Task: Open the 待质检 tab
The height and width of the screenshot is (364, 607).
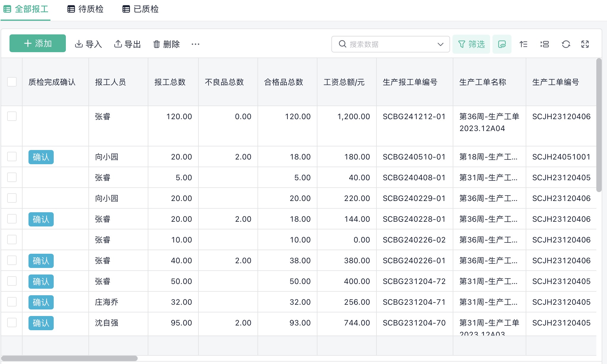Action: pos(85,9)
